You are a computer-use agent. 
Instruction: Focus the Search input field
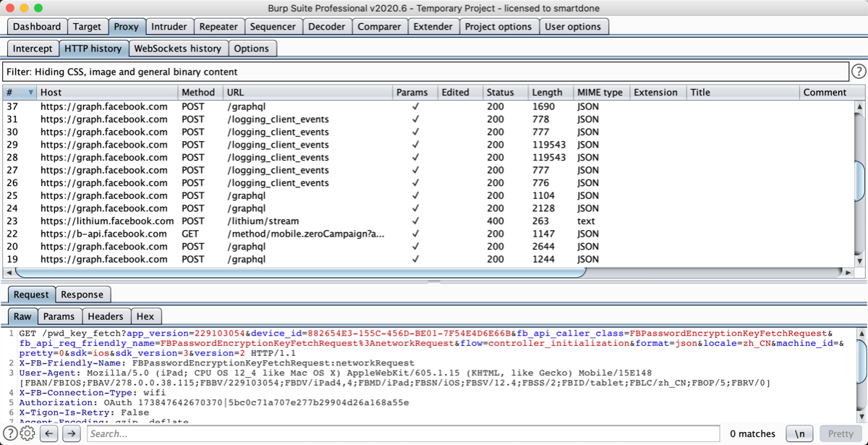[x=404, y=433]
